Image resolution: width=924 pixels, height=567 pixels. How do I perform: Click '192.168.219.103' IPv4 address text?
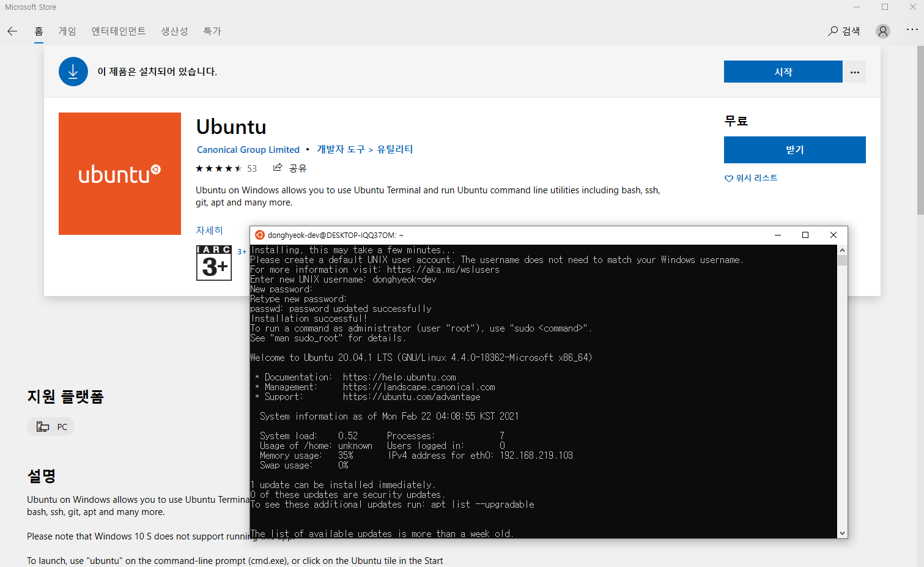[x=536, y=456]
